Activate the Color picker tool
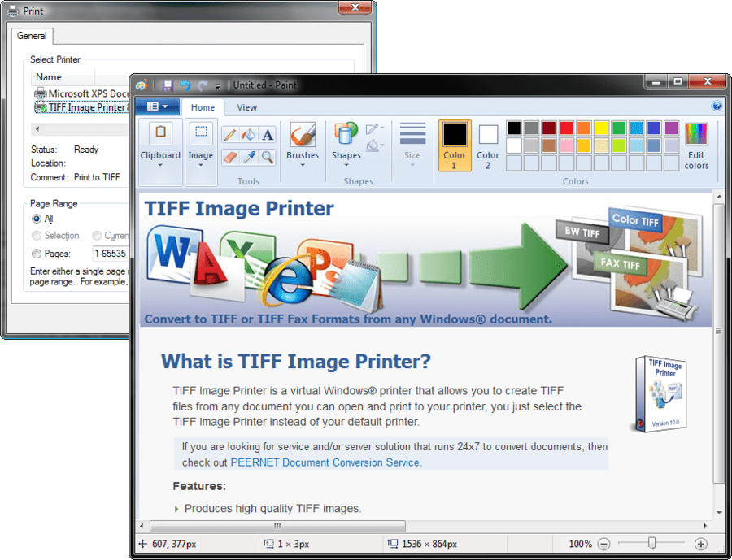The width and height of the screenshot is (732, 560). coord(250,156)
